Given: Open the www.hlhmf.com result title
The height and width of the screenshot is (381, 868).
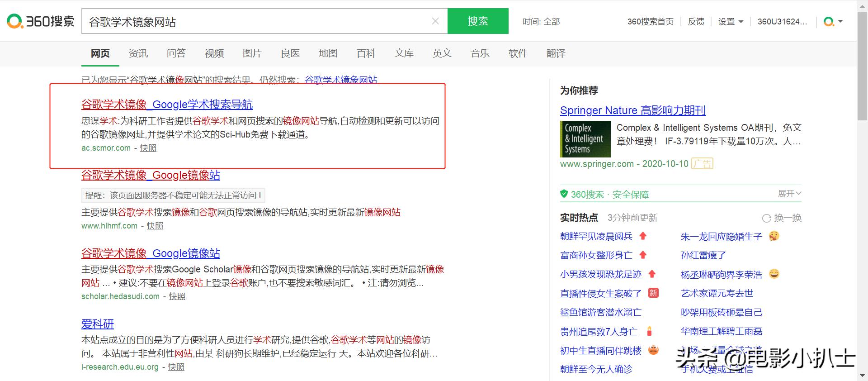Looking at the screenshot, I should [x=151, y=175].
